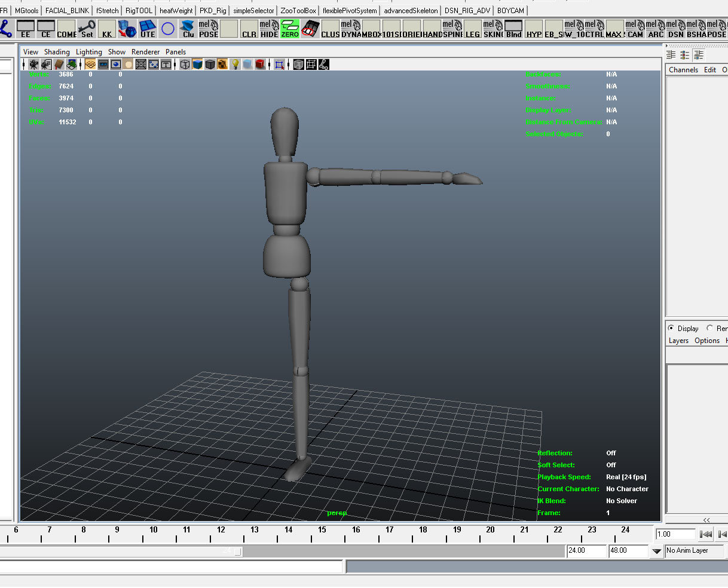
Task: Open the animation preferences dropdown arrow
Action: pos(657,551)
